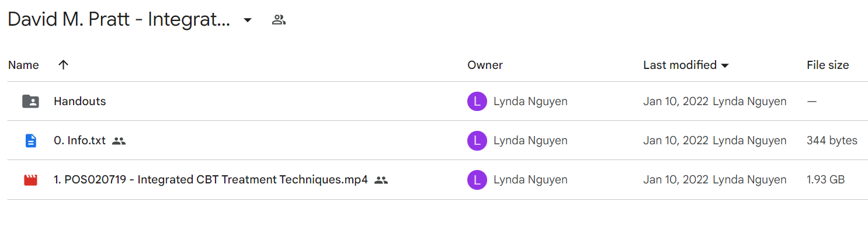Click the shared people icon beside the folder title
868x243 pixels.
click(279, 20)
